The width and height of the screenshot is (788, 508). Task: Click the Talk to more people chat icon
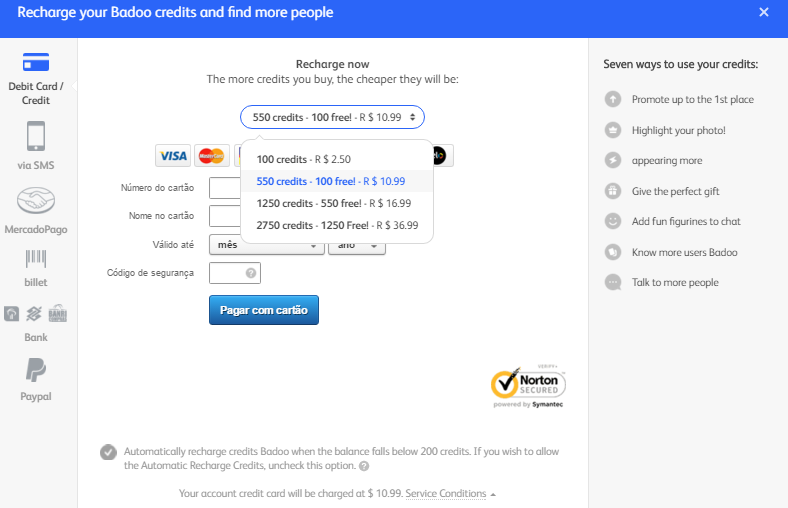[613, 282]
